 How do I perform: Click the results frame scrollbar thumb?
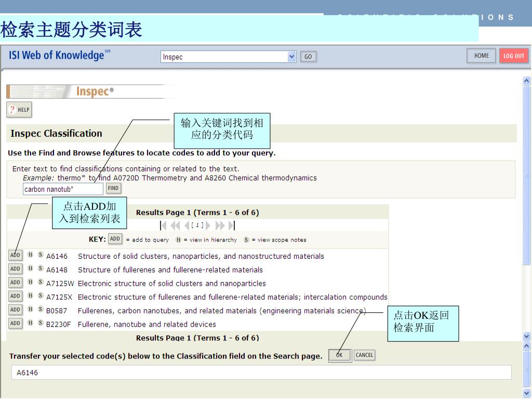[x=527, y=175]
